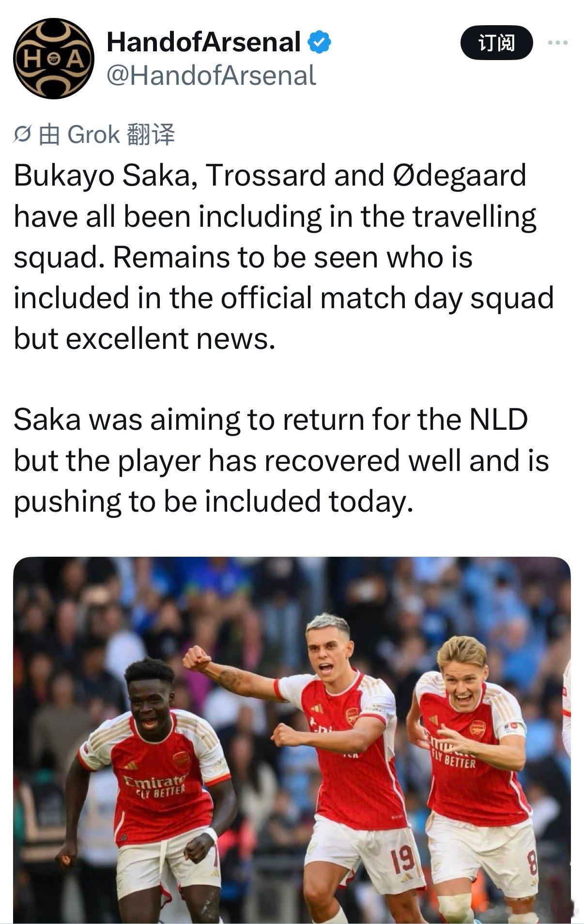
Task: Click the number 19 on the shorts
Action: click(402, 859)
